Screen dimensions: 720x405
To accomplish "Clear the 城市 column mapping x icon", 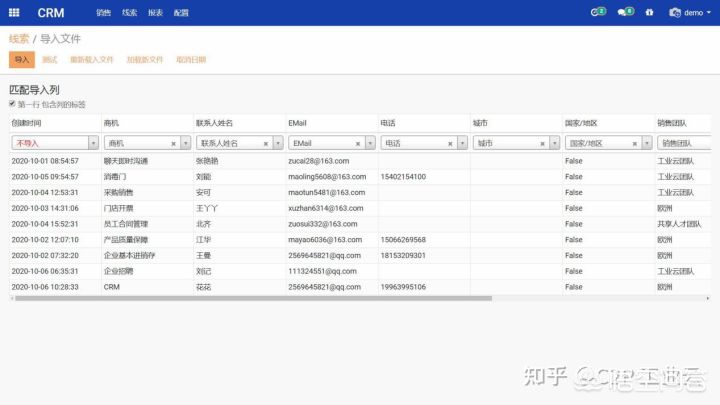I will click(541, 143).
